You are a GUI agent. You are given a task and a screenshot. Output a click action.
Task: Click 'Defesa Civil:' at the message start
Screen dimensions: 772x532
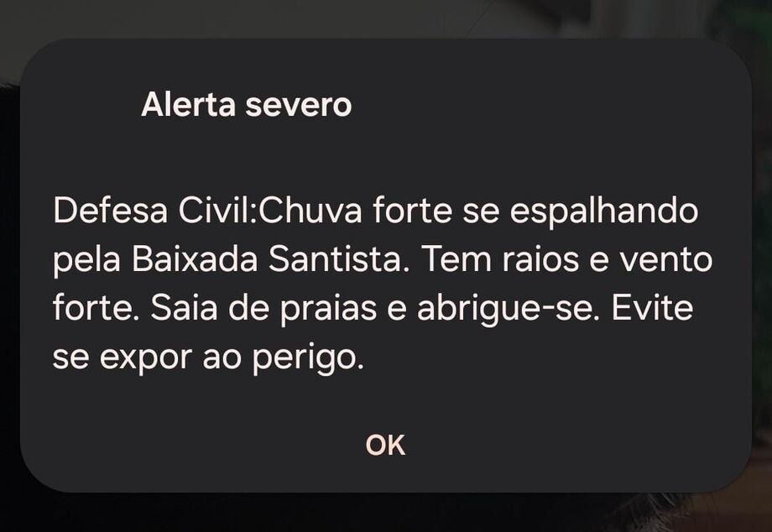[156, 211]
